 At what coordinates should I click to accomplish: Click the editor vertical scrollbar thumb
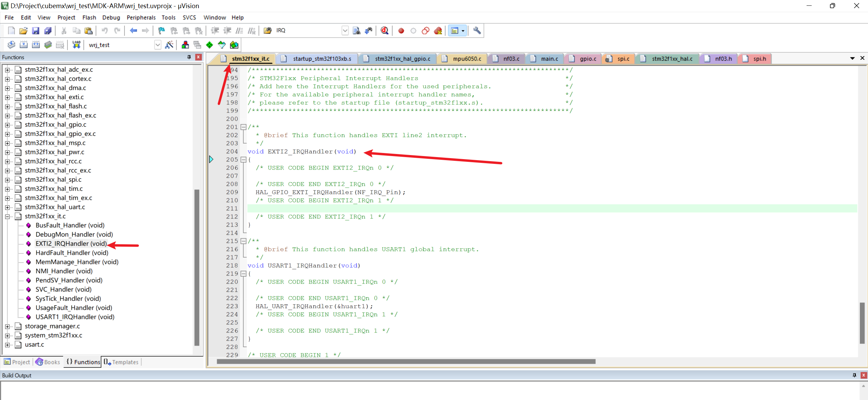click(862, 323)
